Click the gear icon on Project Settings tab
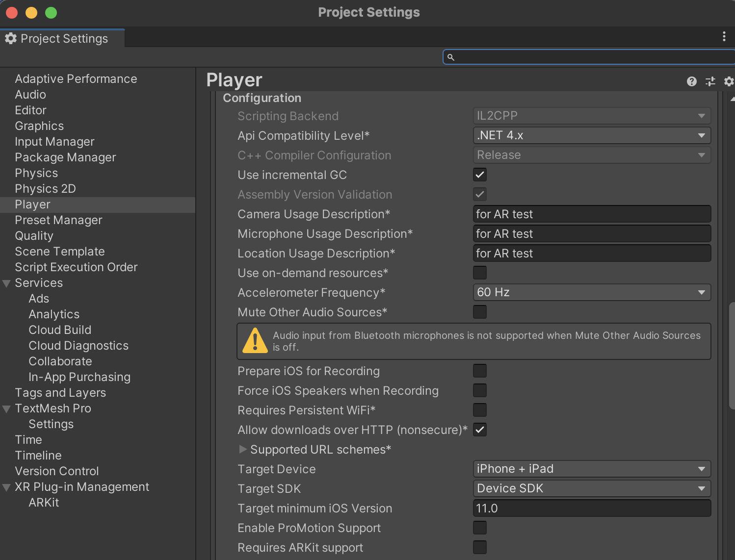Viewport: 735px width, 560px height. click(x=11, y=38)
